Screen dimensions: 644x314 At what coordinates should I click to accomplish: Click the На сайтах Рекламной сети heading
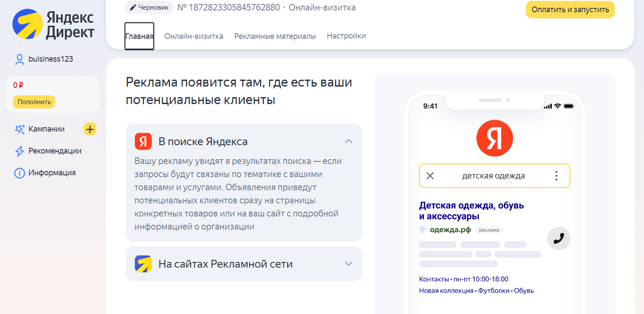tap(225, 264)
